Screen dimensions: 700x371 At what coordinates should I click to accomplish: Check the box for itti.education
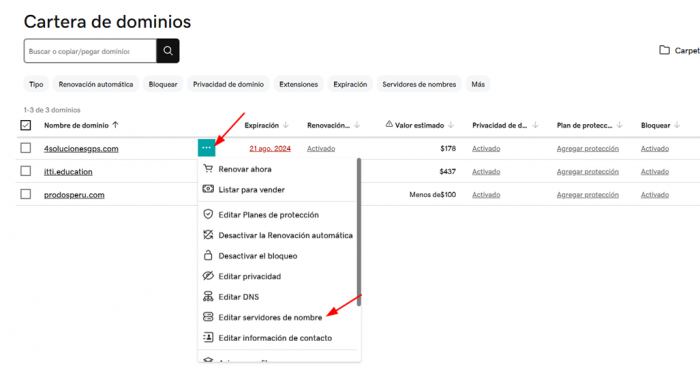(x=26, y=171)
